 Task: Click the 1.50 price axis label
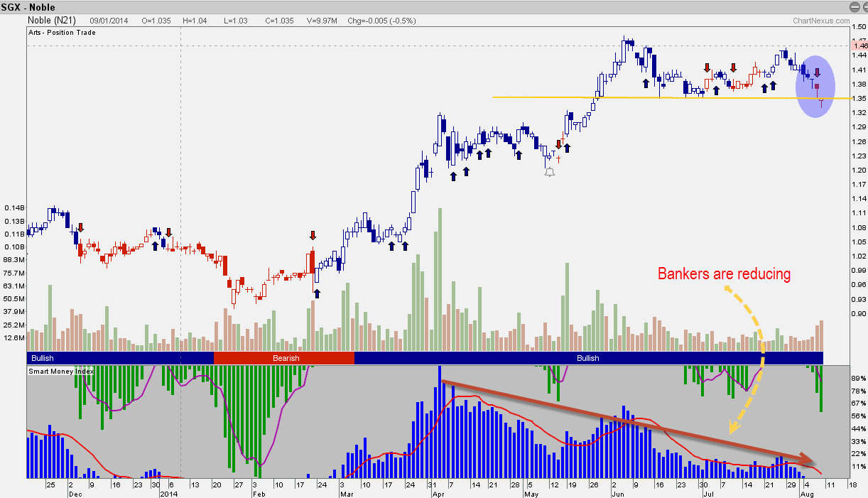coord(858,26)
